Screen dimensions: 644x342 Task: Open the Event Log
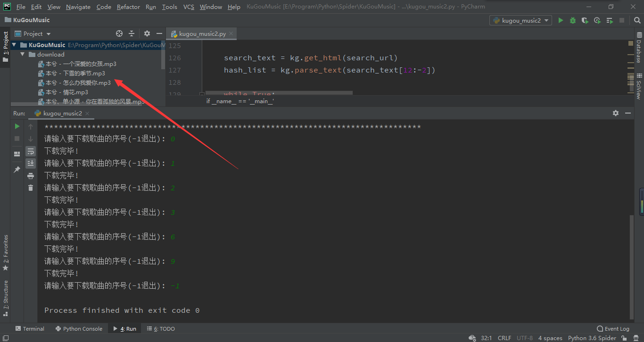[x=613, y=329]
